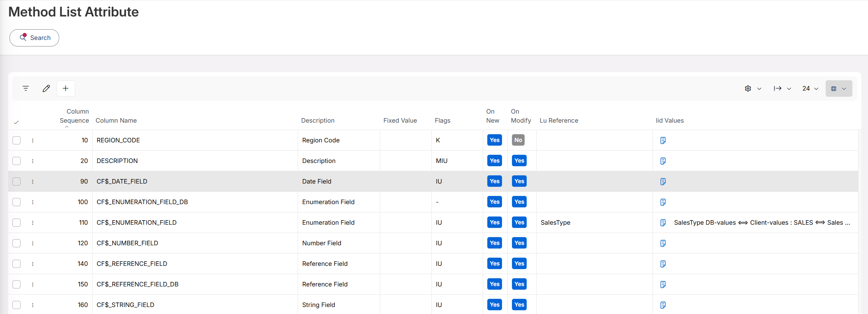Image resolution: width=868 pixels, height=314 pixels.
Task: Open the filter panel icon
Action: [25, 88]
